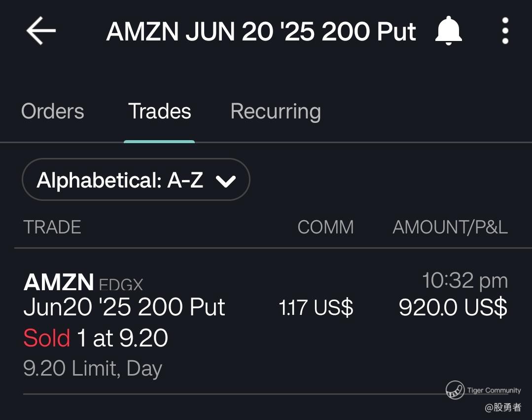The height and width of the screenshot is (420, 532).
Task: Tap the back arrow icon
Action: 41,31
